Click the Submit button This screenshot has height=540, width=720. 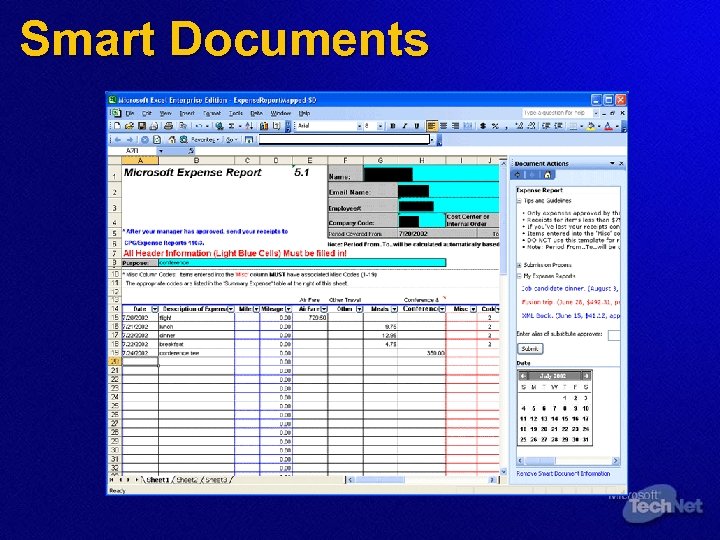(530, 349)
